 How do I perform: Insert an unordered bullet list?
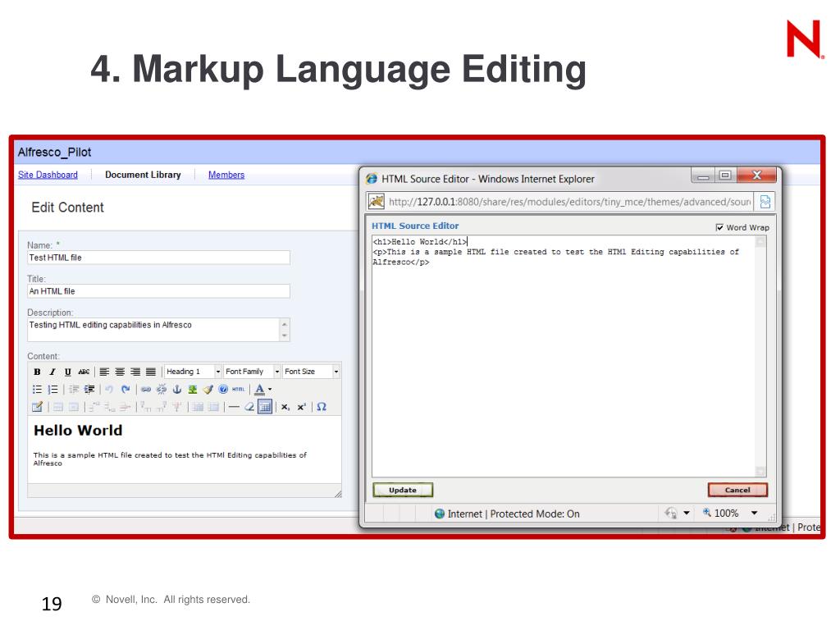pos(37,390)
